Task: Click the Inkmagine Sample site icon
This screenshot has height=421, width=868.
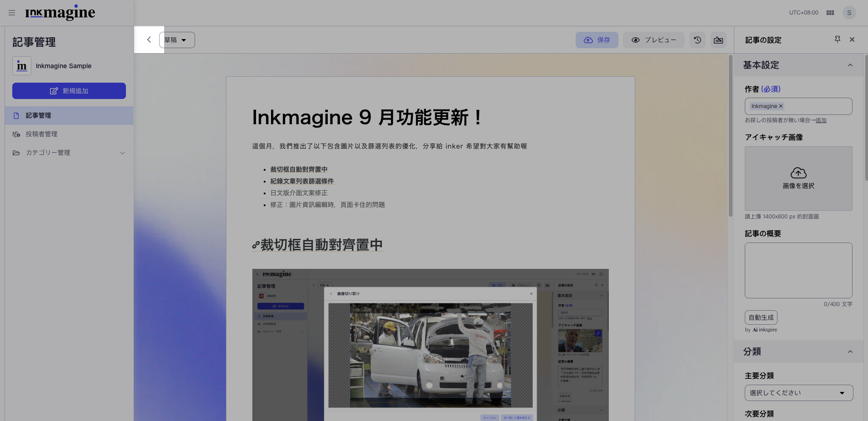Action: coord(22,66)
